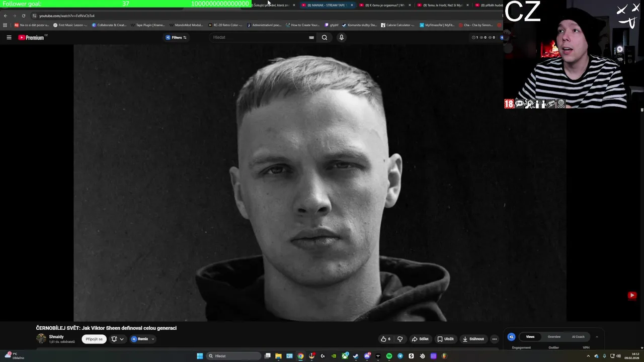Select the AI Coach tab in analytics panel
This screenshot has height=362, width=644.
tap(578, 336)
